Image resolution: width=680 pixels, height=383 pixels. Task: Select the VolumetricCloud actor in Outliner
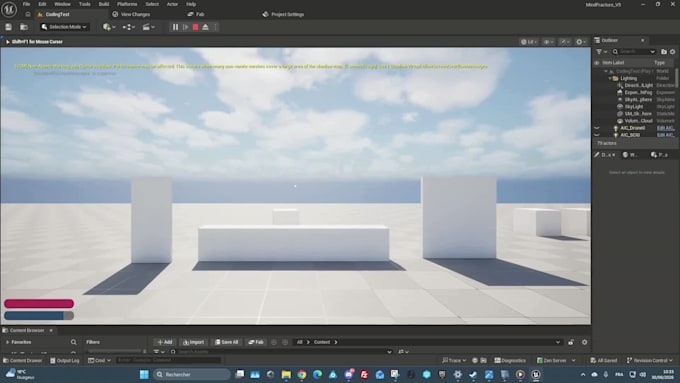click(638, 121)
